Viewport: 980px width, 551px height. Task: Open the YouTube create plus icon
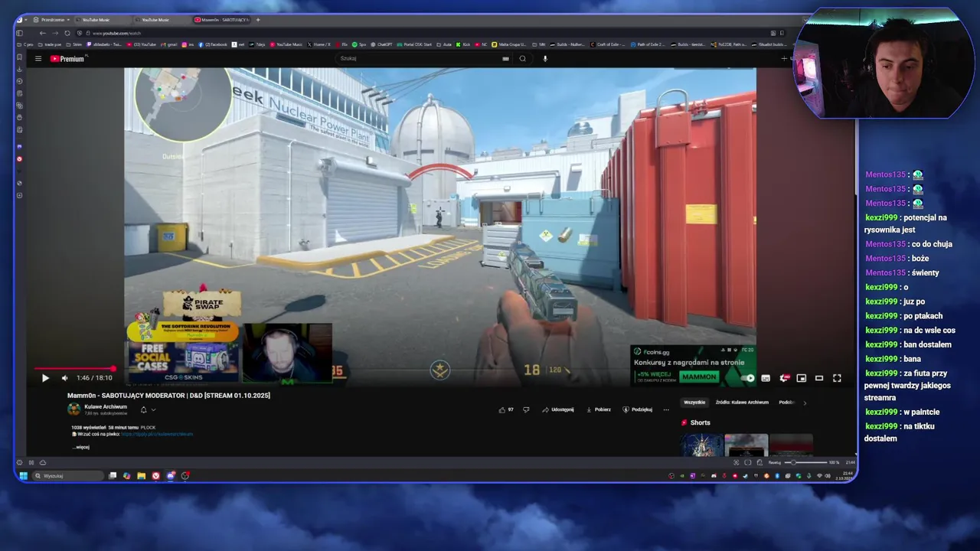(783, 59)
